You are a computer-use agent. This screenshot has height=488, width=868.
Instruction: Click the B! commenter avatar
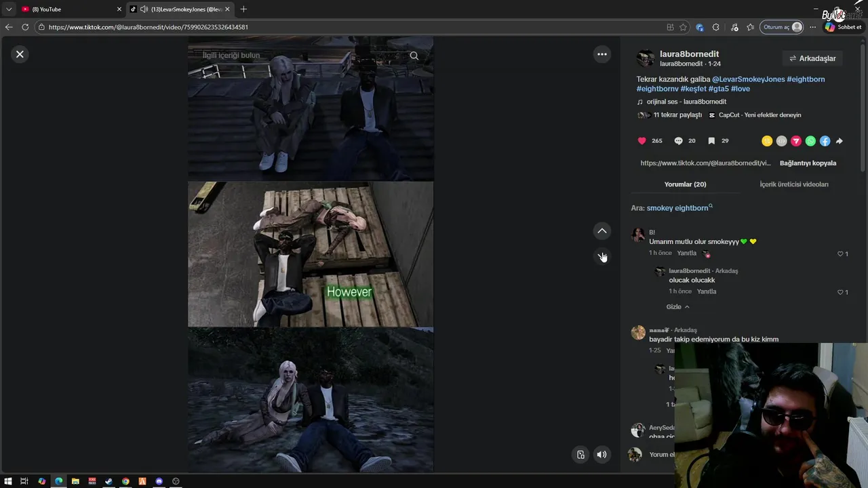[638, 235]
